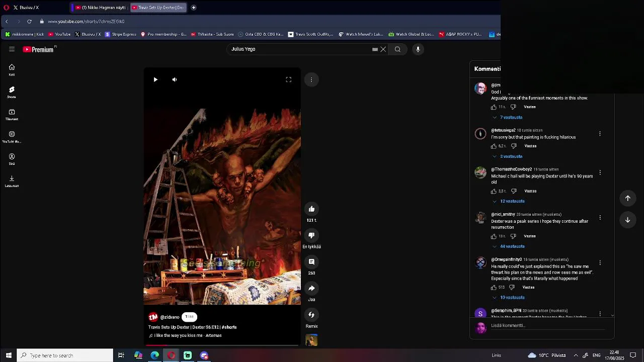Open on-screen keyboard icon in search box
Image resolution: width=644 pixels, height=362 pixels.
[x=375, y=49]
